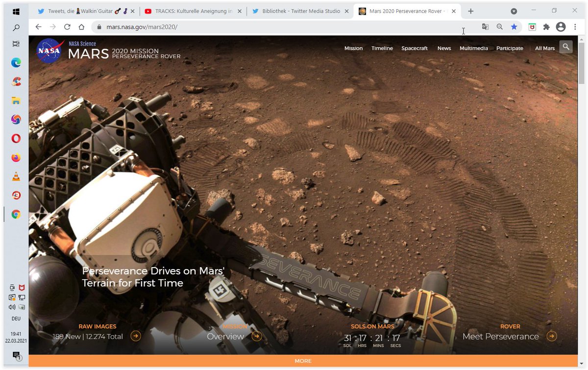Open the Mission Overview link
Image resolution: width=588 pixels, height=370 pixels.
coord(225,336)
